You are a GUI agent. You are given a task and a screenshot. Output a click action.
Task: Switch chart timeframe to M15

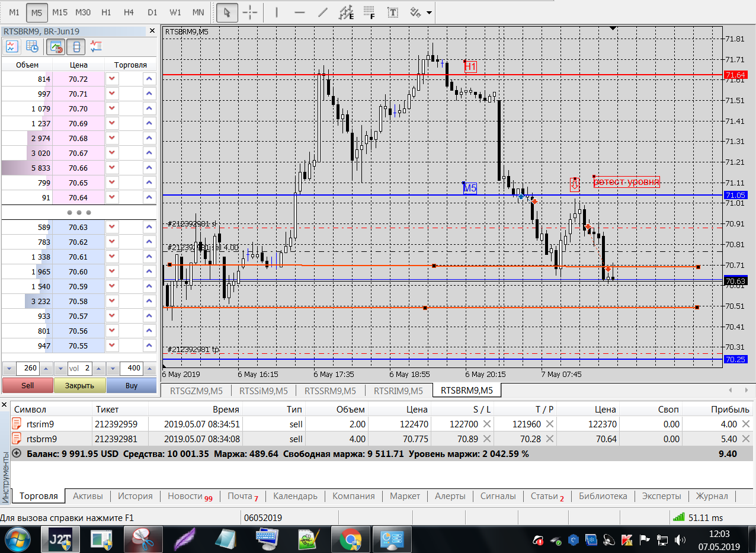[x=60, y=12]
